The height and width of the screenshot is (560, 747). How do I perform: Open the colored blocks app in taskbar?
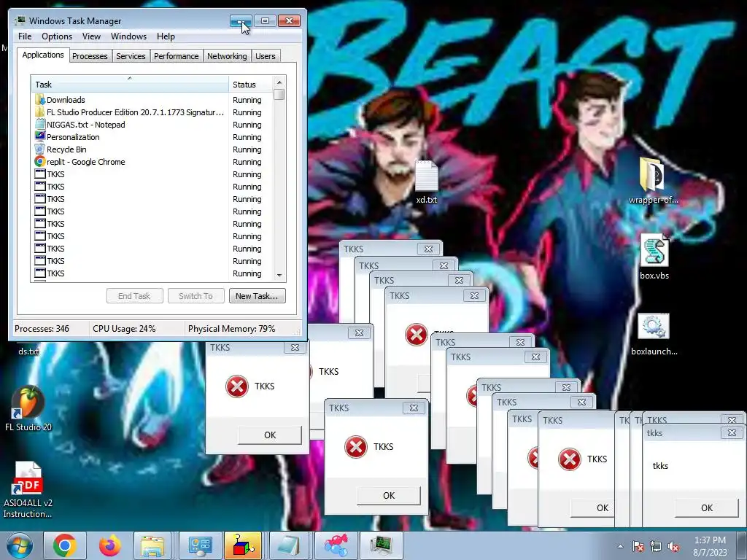[x=243, y=545]
